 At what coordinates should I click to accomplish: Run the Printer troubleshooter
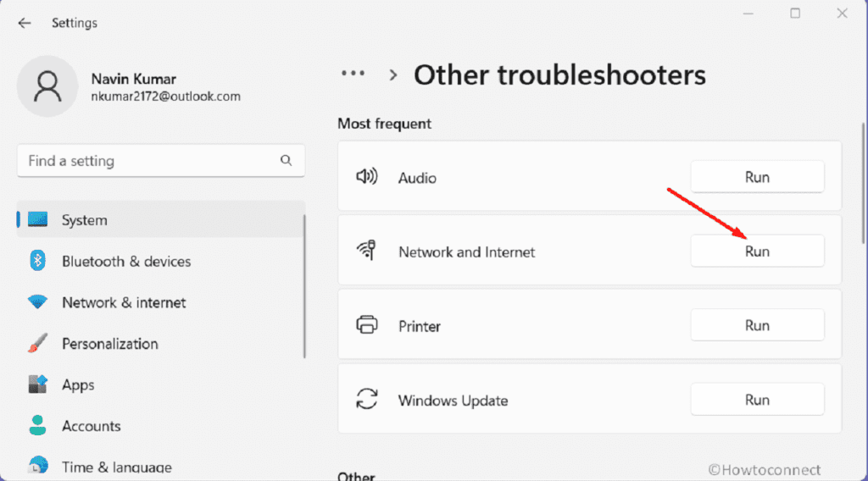[x=757, y=325]
